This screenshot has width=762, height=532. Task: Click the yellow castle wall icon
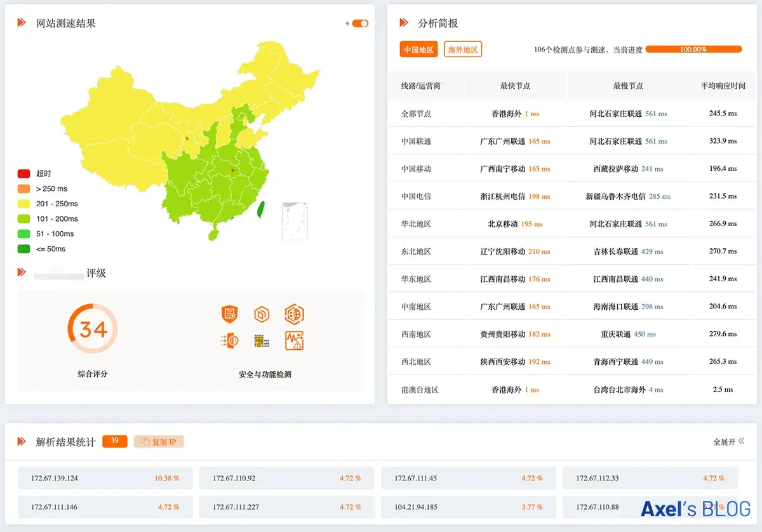(262, 341)
